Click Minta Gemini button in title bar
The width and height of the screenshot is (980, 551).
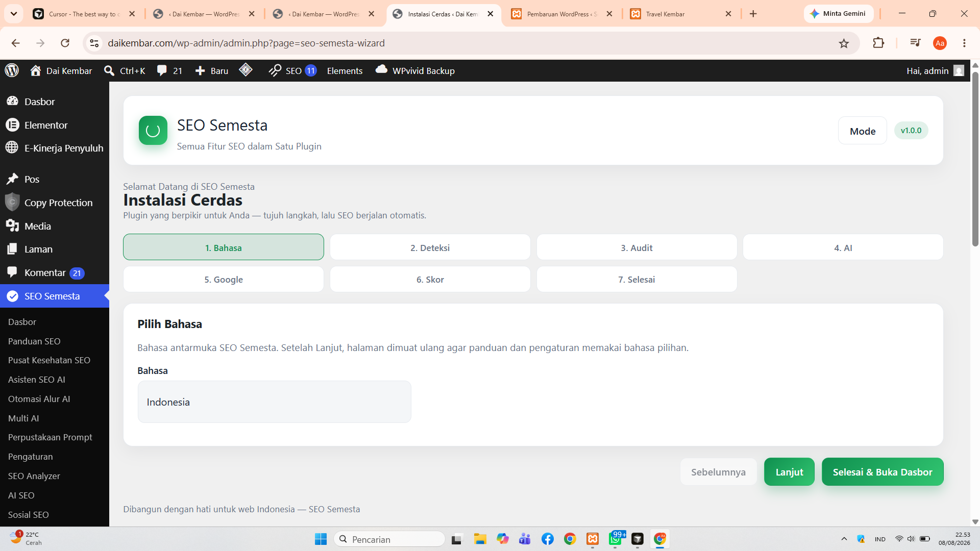[839, 14]
